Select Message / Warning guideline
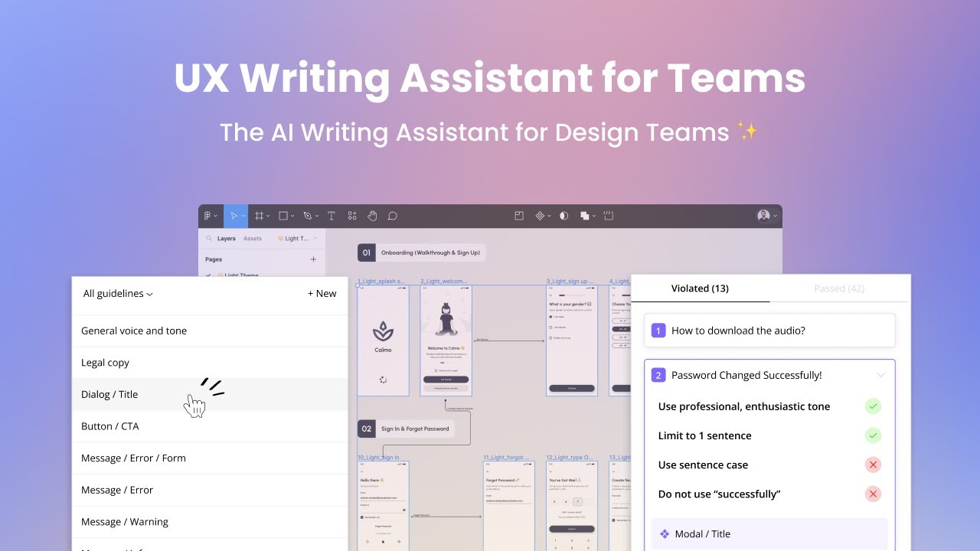 point(210,522)
